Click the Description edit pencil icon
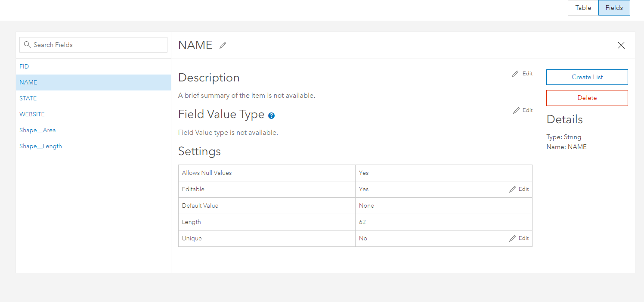The height and width of the screenshot is (302, 644). pyautogui.click(x=515, y=74)
